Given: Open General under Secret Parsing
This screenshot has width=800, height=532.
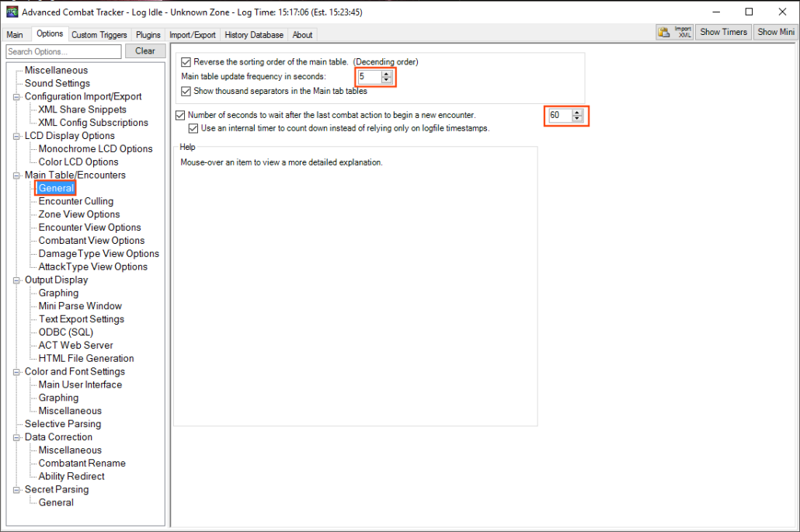Looking at the screenshot, I should (x=56, y=503).
